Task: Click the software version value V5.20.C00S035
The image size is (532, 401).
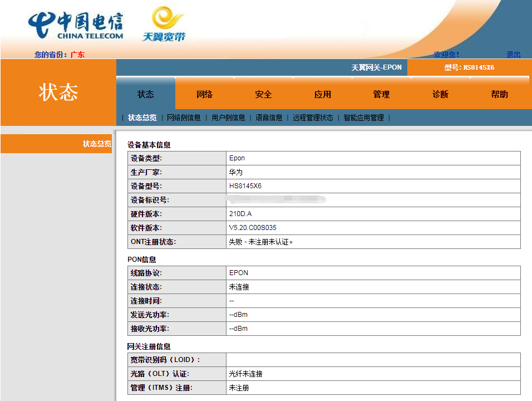Action: [x=253, y=228]
